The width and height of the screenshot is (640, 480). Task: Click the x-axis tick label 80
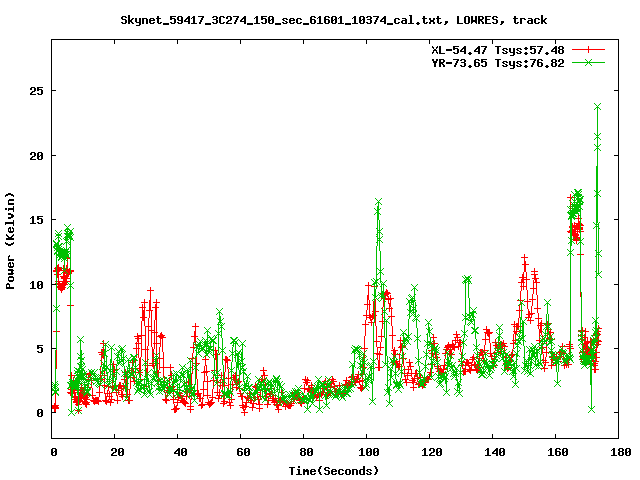point(306,452)
